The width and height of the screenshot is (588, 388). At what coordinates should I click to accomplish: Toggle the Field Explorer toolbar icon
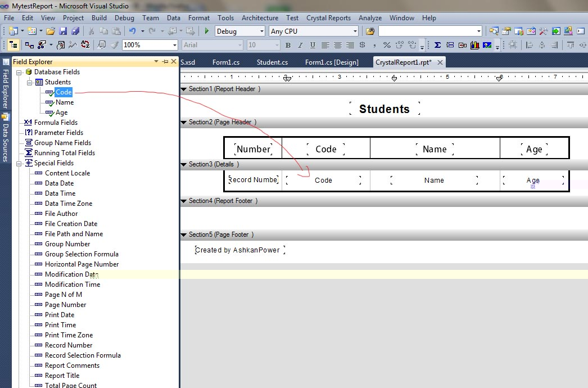pos(13,45)
